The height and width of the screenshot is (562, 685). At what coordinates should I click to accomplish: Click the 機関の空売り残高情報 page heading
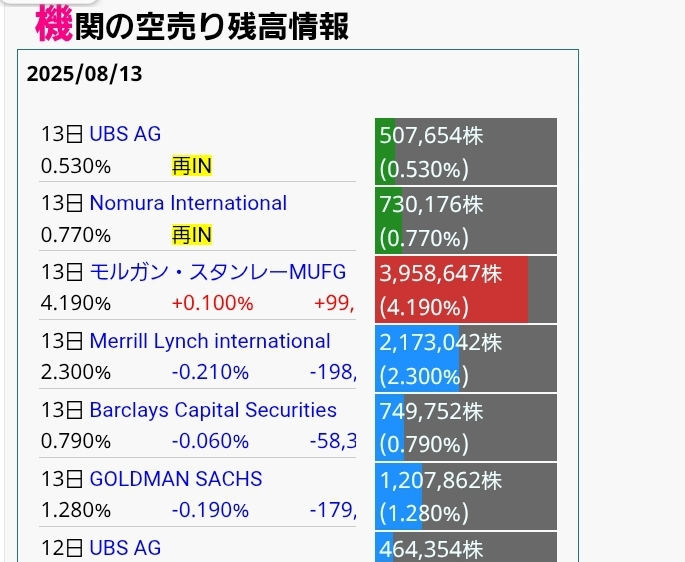192,24
